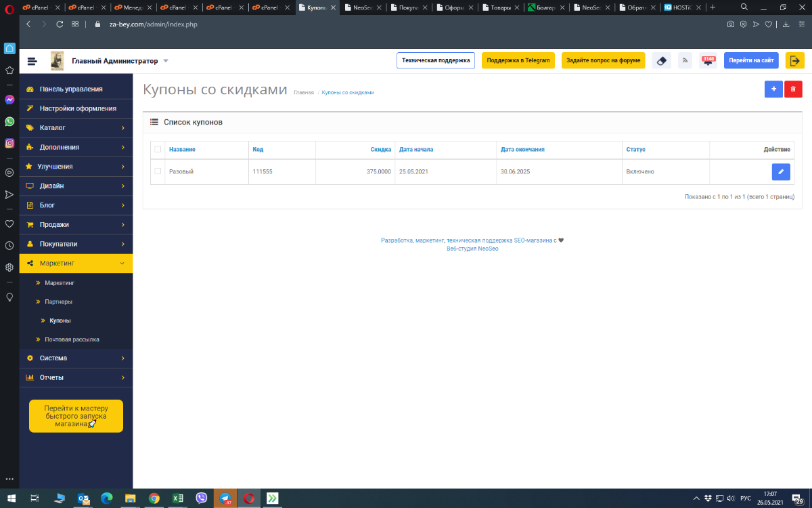
Task: Open a new browser tab with plus
Action: coord(713,7)
